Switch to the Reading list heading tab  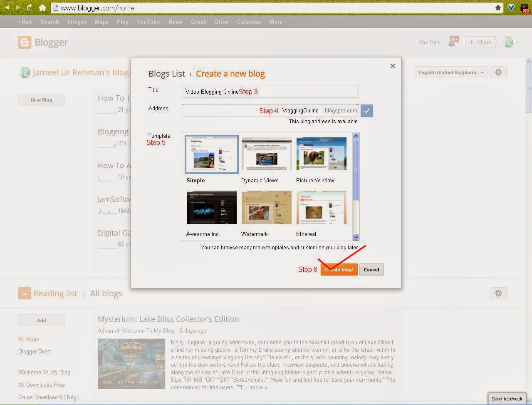pos(55,293)
